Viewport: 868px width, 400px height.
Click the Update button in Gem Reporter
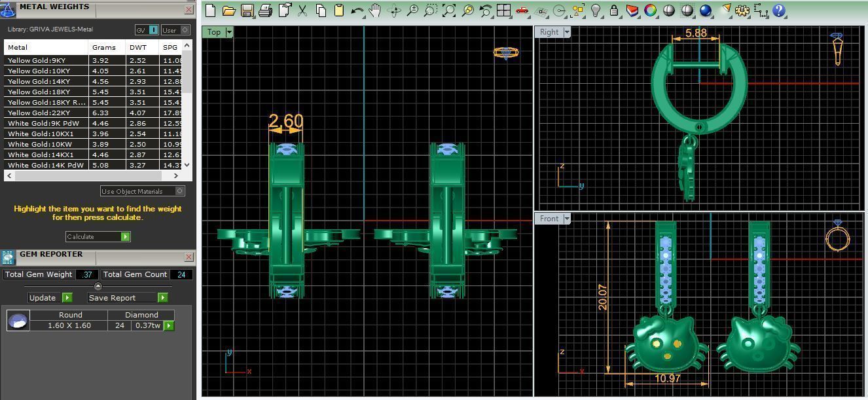(50, 297)
